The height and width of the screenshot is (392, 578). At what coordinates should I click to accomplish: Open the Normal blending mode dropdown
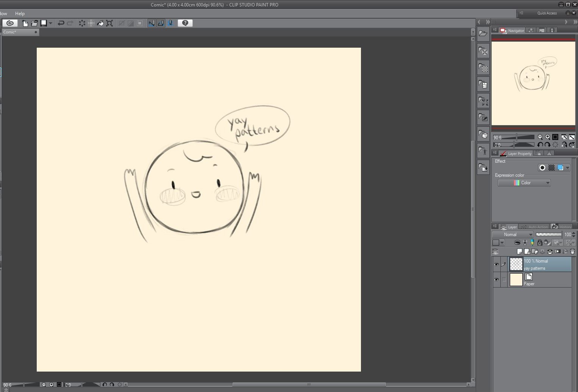pyautogui.click(x=512, y=235)
